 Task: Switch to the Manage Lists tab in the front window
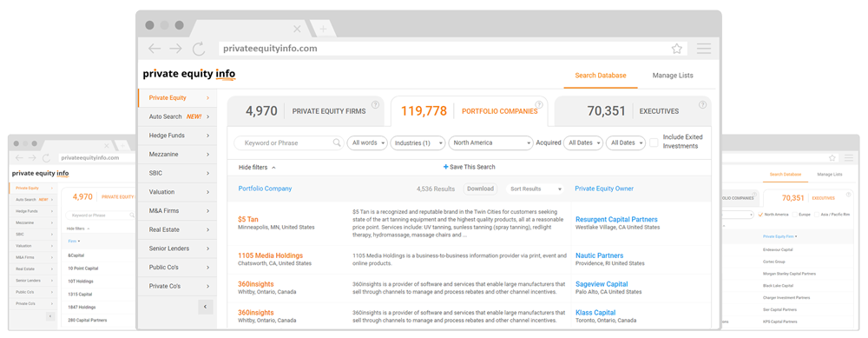673,76
